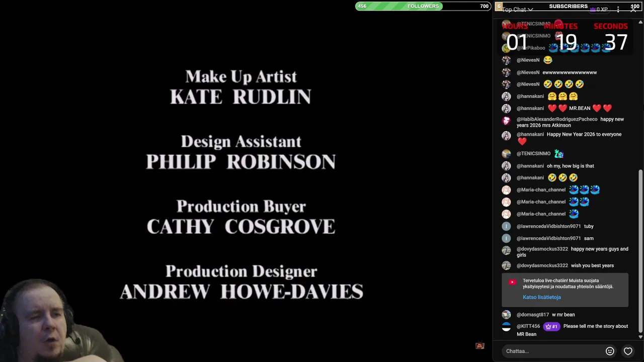644x362 pixels.
Task: Expand the Top Chat filter dropdown
Action: pyautogui.click(x=517, y=10)
